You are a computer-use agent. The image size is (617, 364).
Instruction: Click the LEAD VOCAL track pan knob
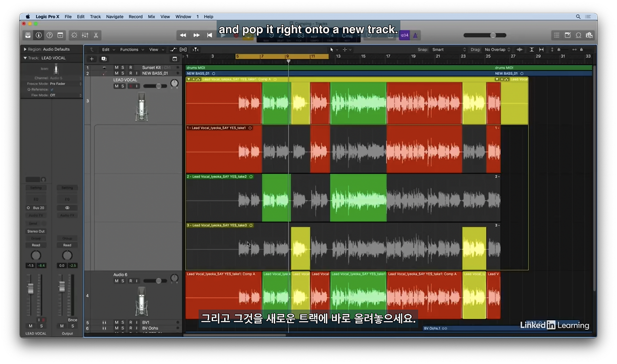174,84
